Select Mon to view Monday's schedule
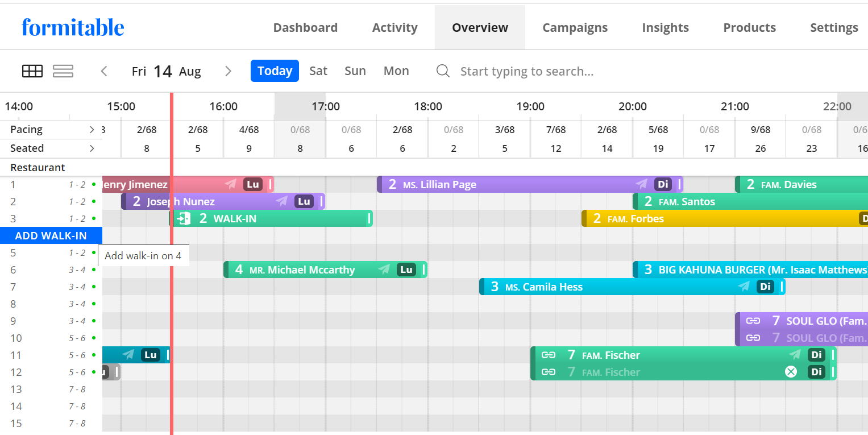The image size is (868, 435). pyautogui.click(x=396, y=71)
